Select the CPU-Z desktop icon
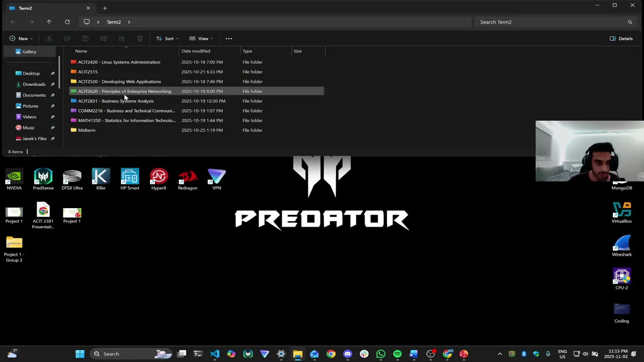This screenshot has width=644, height=362. 622,279
